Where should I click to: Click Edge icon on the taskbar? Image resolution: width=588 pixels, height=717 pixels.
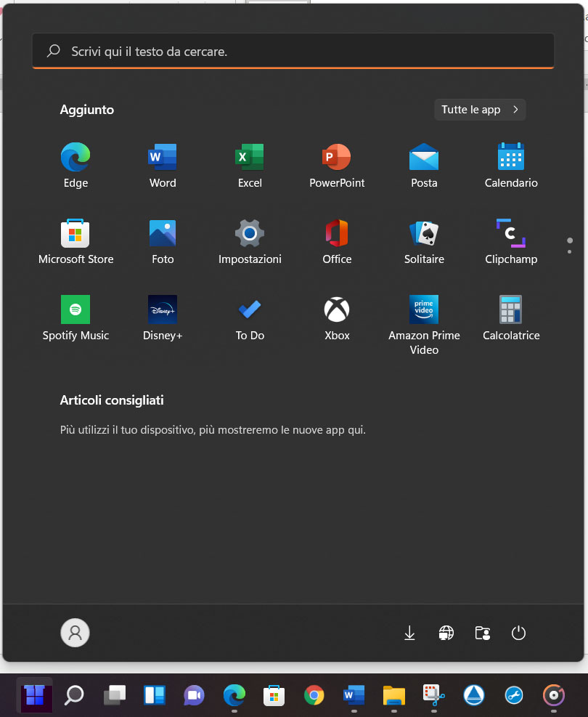tap(234, 695)
